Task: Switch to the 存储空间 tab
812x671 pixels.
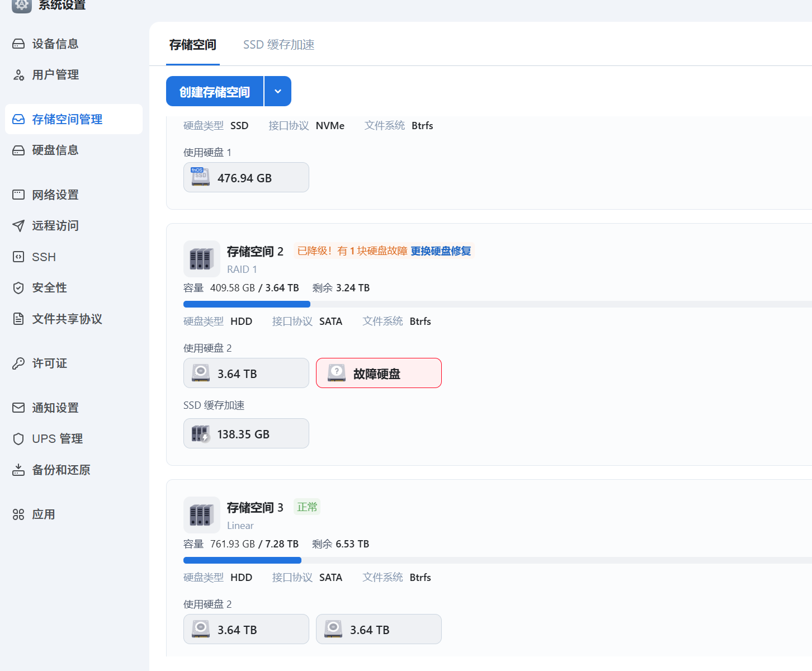Action: 192,44
